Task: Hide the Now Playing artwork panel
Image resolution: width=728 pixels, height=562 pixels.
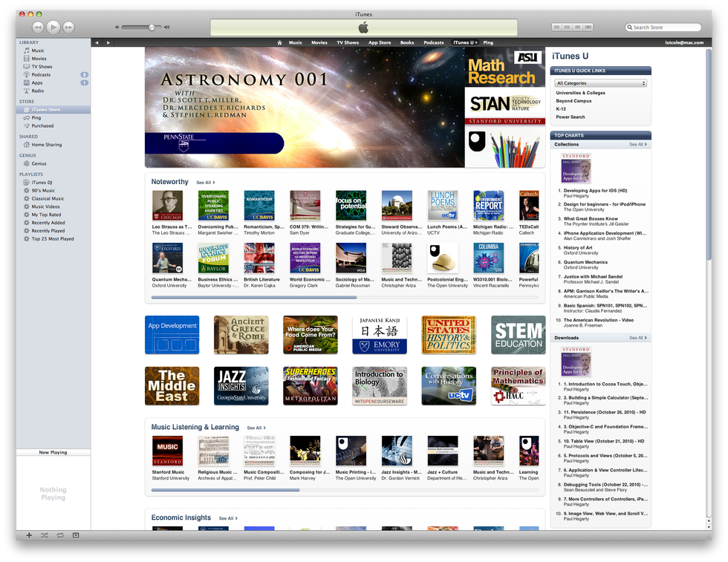Action: click(x=75, y=535)
